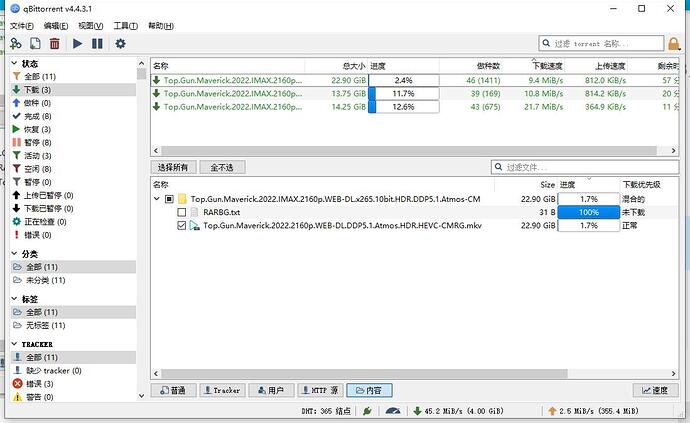The width and height of the screenshot is (690, 423).
Task: Click the 2.4% progress bar
Action: (x=404, y=81)
